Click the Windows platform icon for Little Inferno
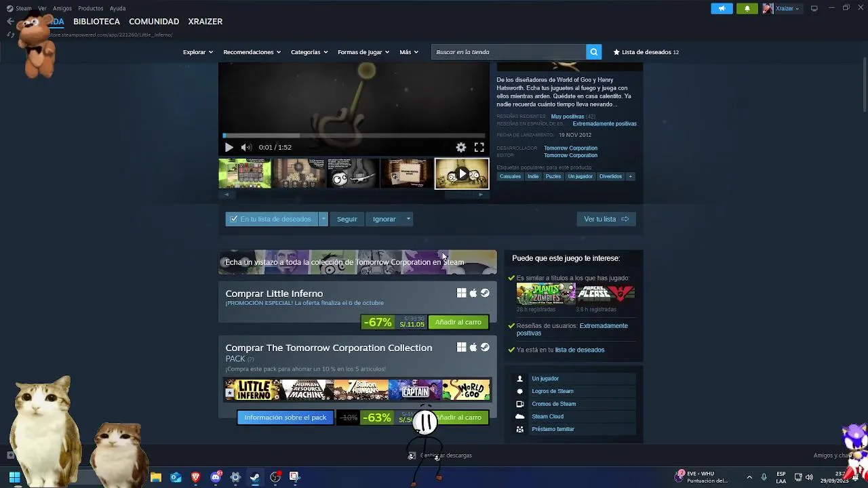This screenshot has height=488, width=868. point(461,293)
